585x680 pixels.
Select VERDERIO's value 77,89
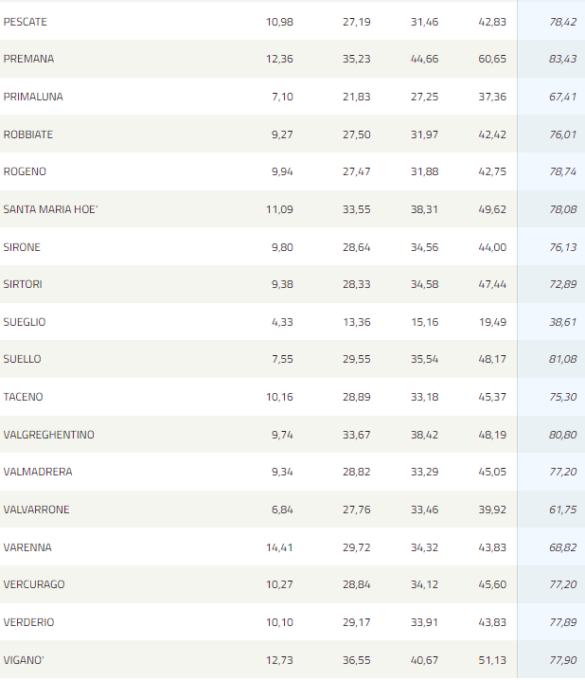(x=563, y=622)
